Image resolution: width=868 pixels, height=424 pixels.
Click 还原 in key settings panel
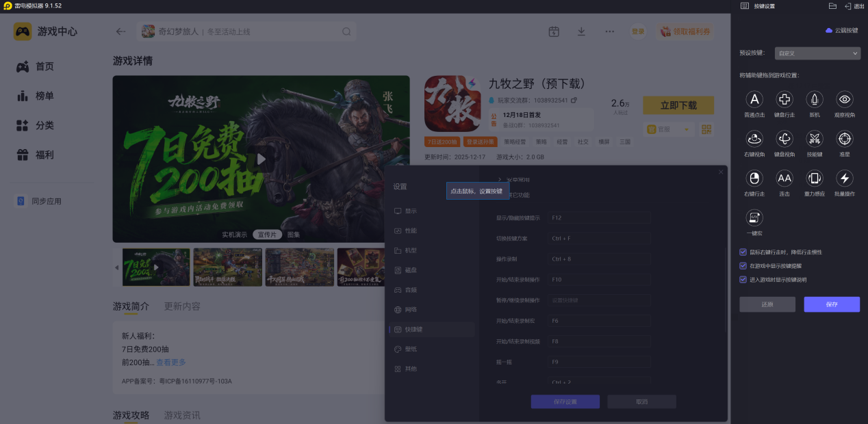[x=767, y=304]
